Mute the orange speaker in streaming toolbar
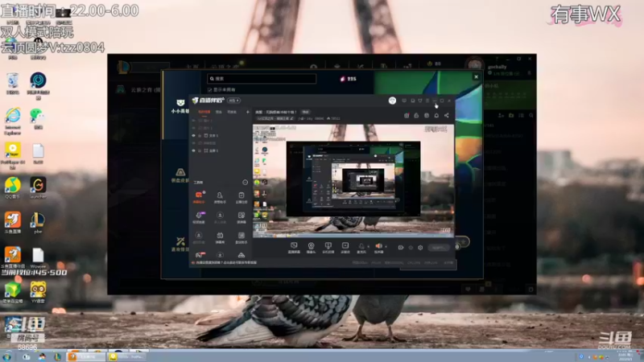This screenshot has height=362, width=644. (378, 248)
